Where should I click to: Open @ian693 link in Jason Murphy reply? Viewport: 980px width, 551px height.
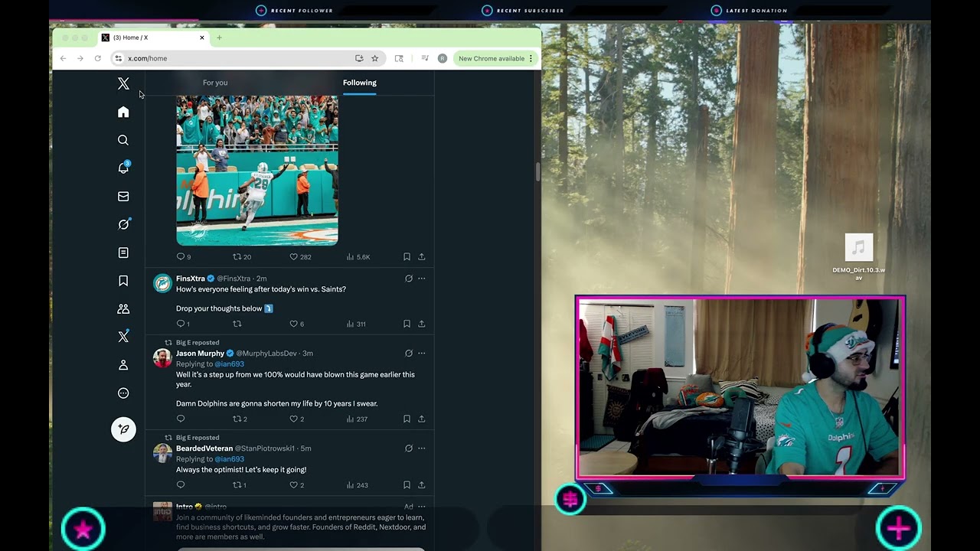229,364
